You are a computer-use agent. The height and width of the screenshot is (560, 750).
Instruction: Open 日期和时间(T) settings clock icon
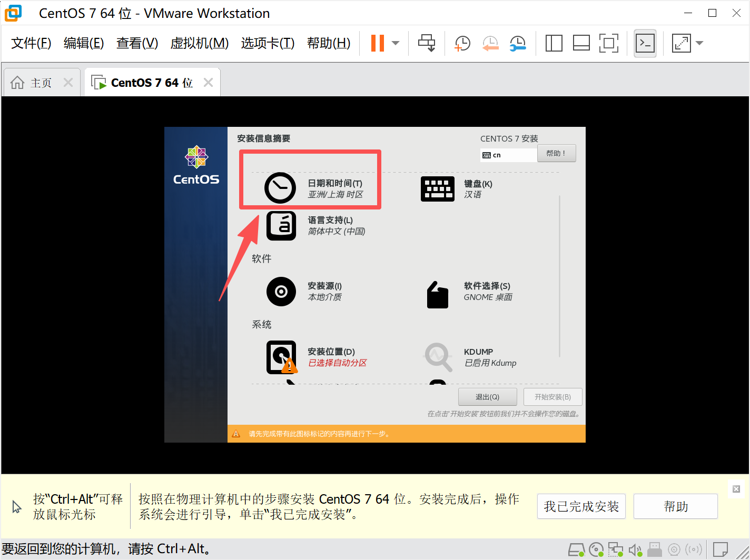click(x=280, y=188)
